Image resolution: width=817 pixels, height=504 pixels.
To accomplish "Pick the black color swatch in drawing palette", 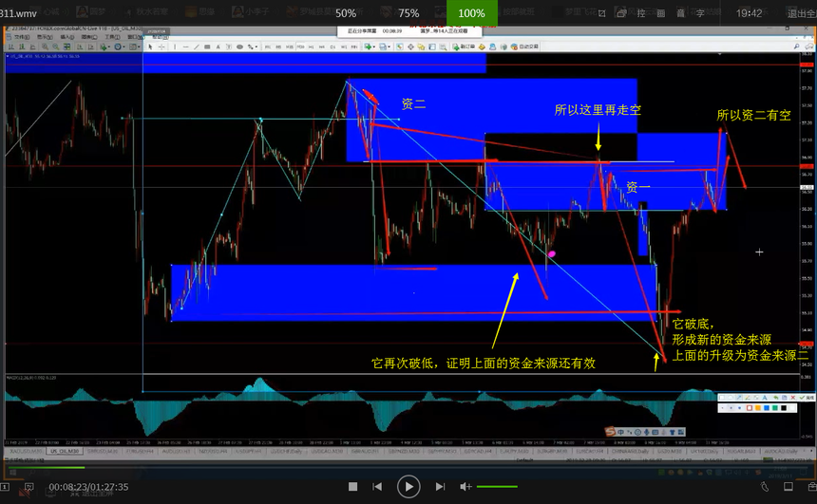I will tap(784, 408).
